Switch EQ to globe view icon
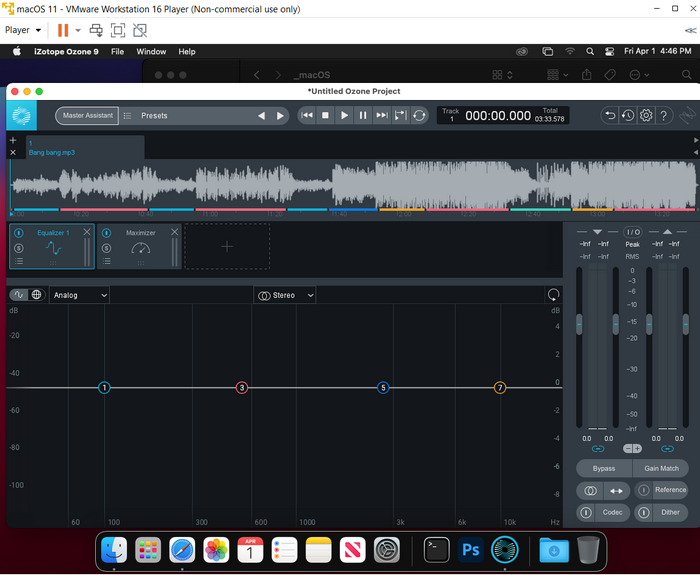The image size is (700, 575). point(36,295)
